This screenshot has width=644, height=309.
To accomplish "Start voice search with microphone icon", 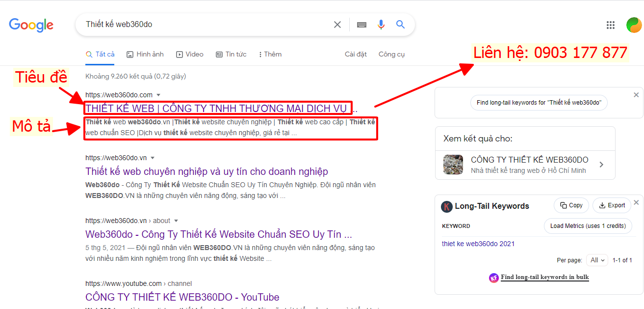I will tap(381, 25).
